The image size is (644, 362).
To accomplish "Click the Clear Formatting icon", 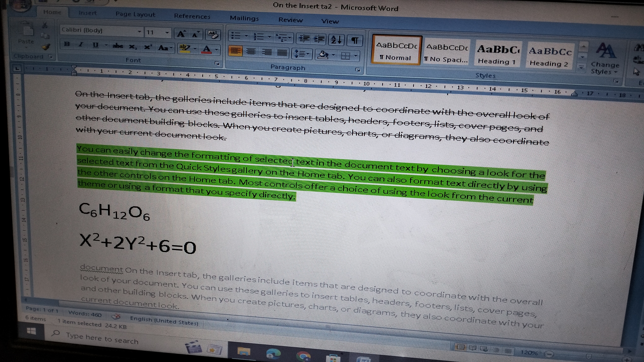I will click(x=213, y=35).
